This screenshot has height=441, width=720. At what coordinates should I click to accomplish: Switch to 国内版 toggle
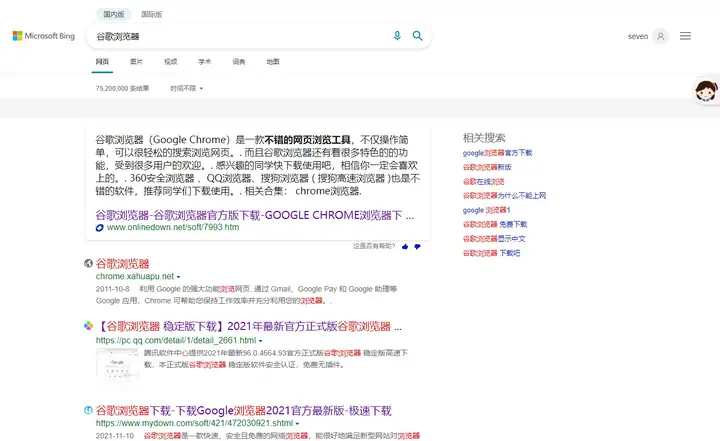[114, 14]
